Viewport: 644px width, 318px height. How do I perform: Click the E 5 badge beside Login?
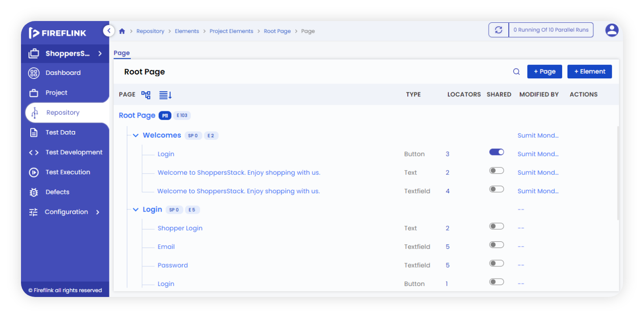click(192, 210)
